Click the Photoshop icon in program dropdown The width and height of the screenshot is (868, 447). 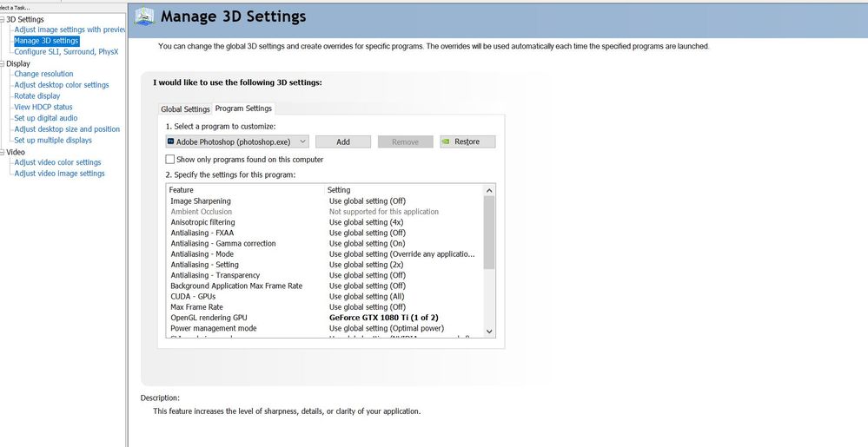point(170,141)
